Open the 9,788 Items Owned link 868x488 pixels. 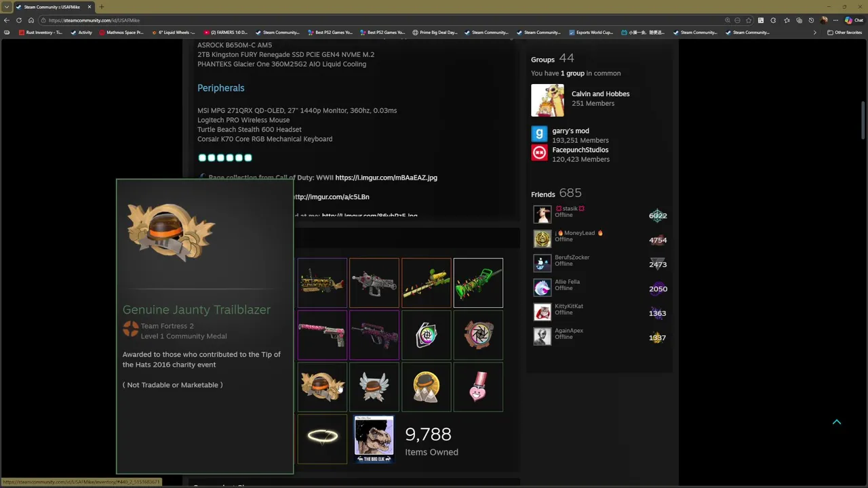click(x=431, y=441)
